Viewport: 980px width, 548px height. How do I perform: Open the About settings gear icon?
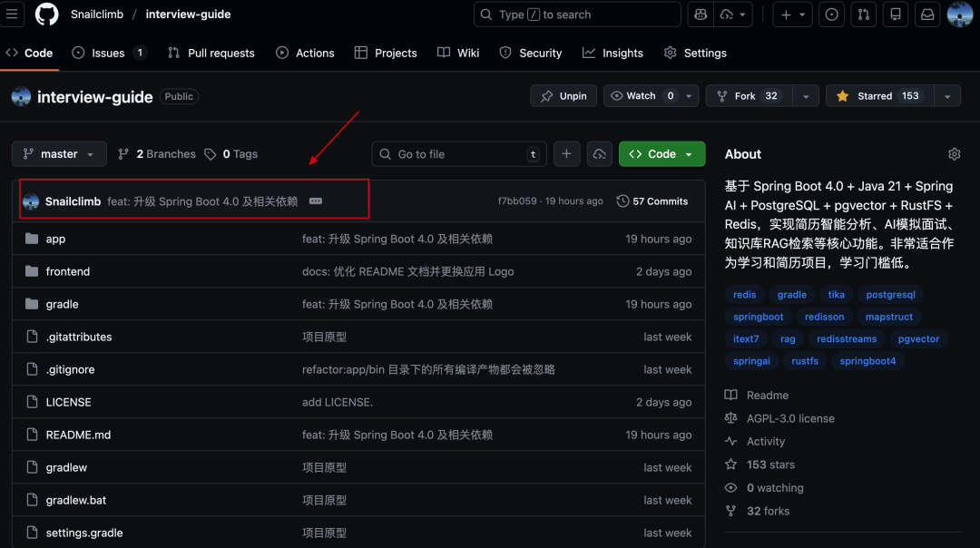point(954,154)
